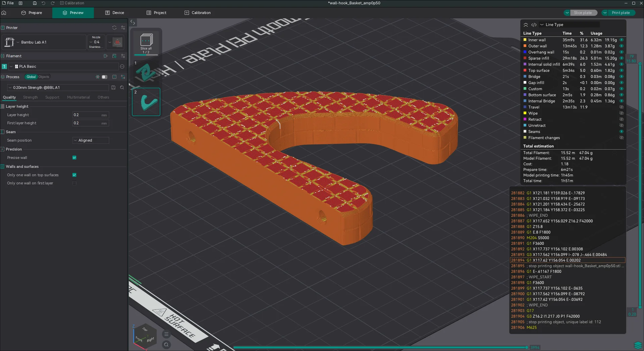
Task: Open the Strength settings tab
Action: click(x=30, y=97)
